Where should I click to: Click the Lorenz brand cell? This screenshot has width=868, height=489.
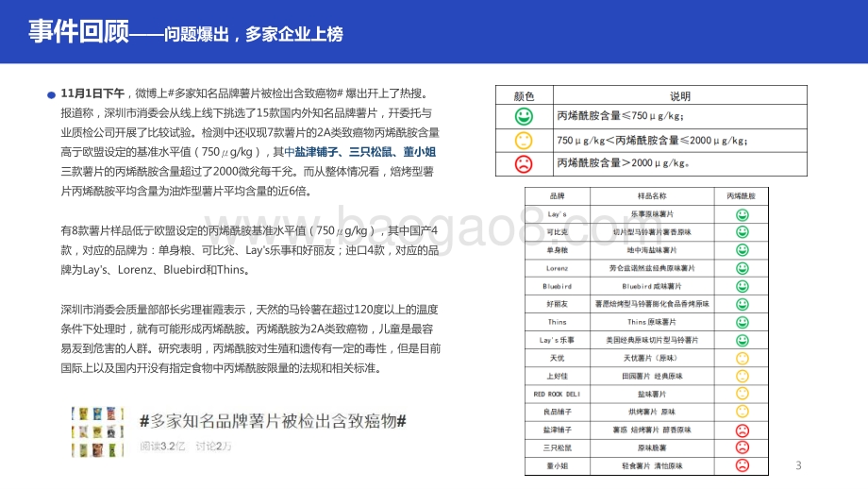(557, 269)
